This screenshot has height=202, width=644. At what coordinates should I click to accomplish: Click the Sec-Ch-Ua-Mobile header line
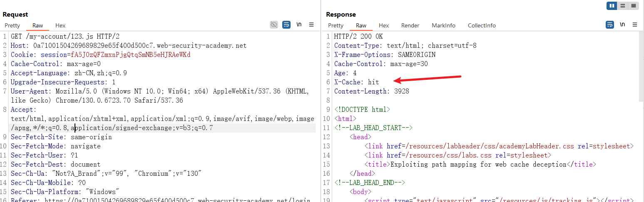48,183
